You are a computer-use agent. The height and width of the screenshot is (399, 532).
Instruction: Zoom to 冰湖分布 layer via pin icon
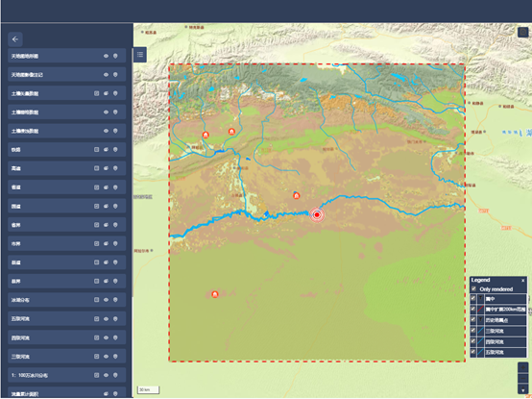pos(115,300)
